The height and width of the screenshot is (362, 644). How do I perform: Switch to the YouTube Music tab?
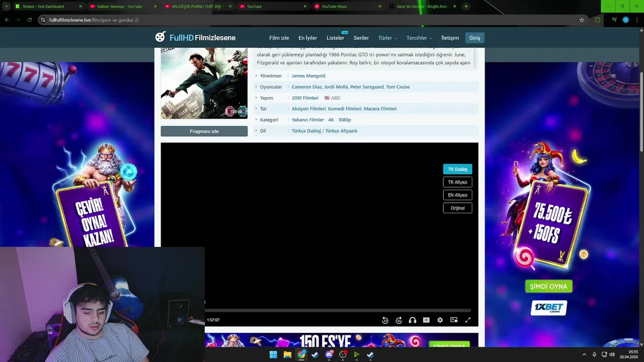[348, 7]
